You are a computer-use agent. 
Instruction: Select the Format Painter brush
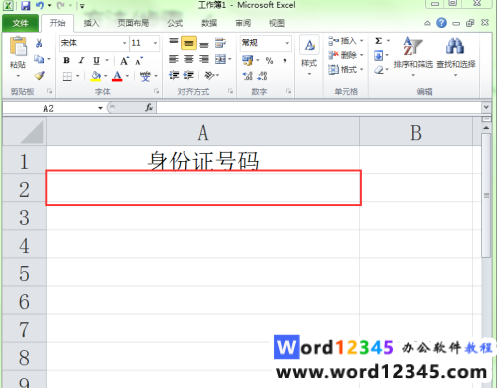point(40,76)
